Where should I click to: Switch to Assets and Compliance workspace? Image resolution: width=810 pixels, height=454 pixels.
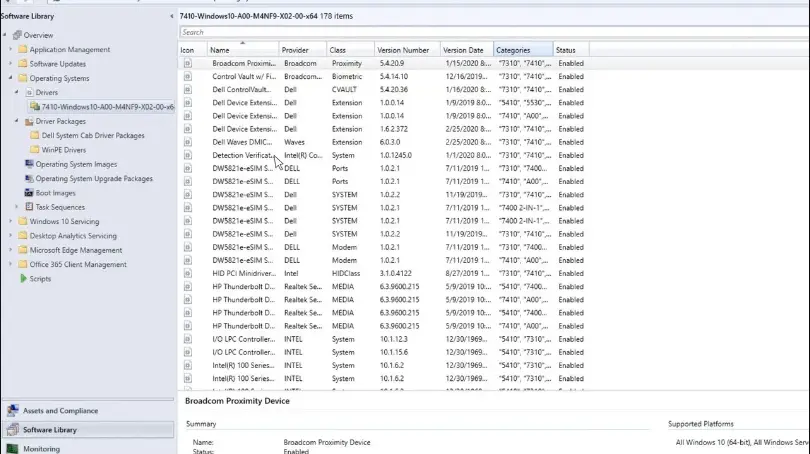[88, 411]
